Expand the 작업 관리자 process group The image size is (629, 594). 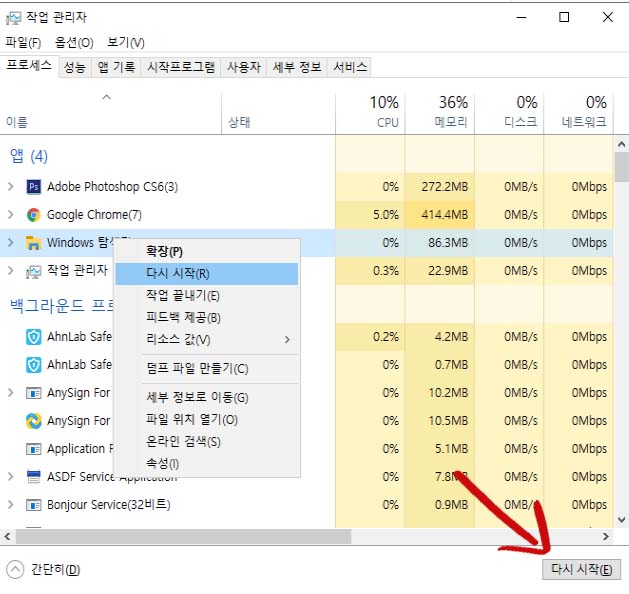[x=11, y=271]
